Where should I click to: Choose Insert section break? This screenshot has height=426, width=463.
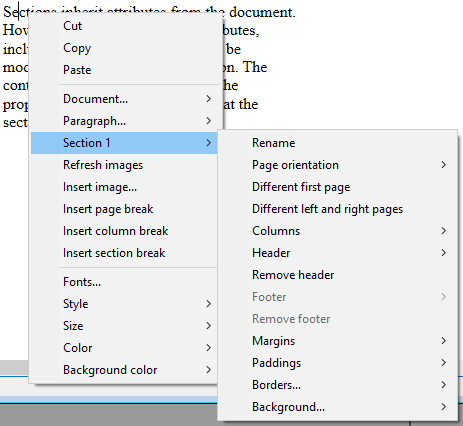tap(124, 253)
